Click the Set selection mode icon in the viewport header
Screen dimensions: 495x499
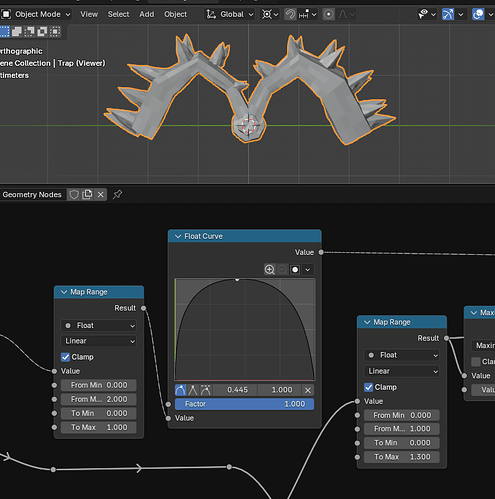coord(4,32)
